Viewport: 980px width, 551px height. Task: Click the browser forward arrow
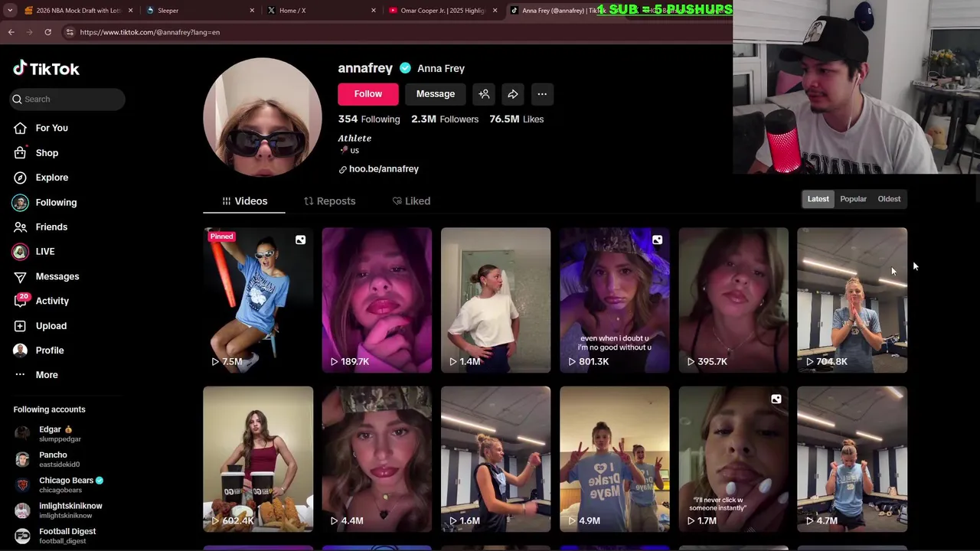[30, 32]
